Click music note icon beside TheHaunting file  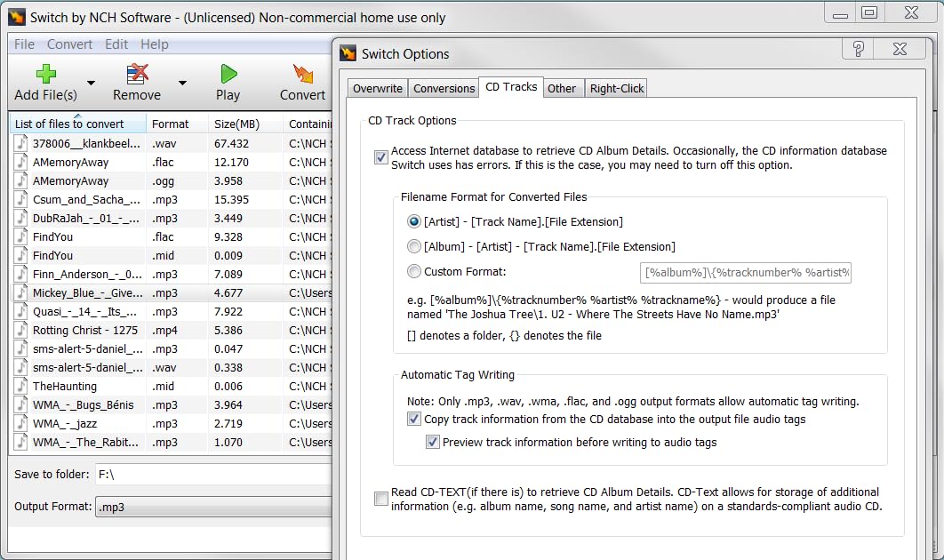tap(21, 387)
